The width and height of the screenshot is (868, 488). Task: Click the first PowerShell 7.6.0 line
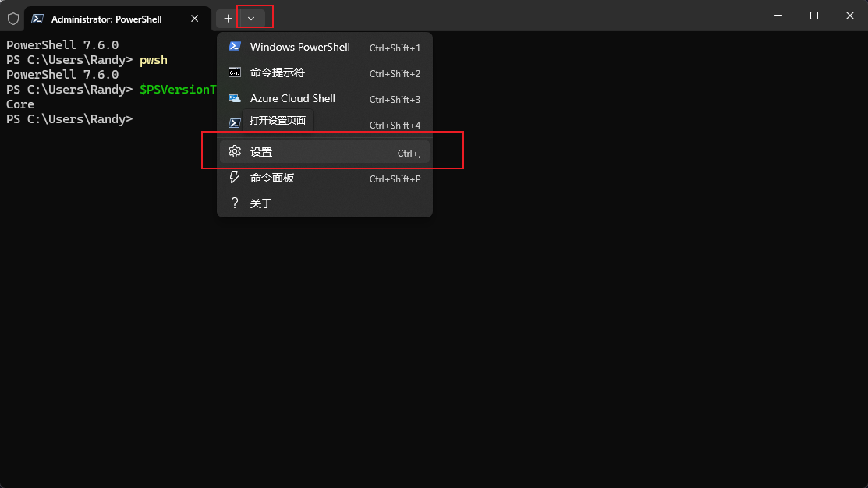[x=62, y=44]
